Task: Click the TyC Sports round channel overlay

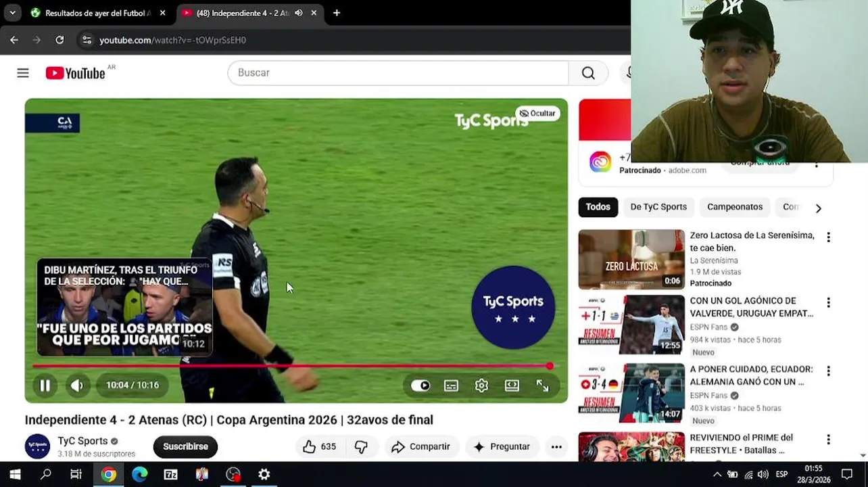Action: coord(513,308)
